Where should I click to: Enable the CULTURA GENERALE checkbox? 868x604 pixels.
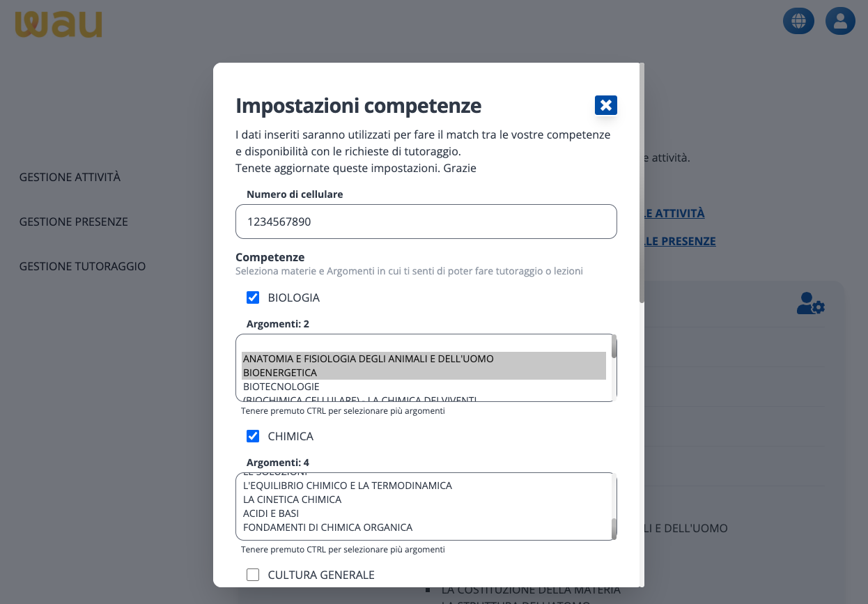tap(253, 575)
